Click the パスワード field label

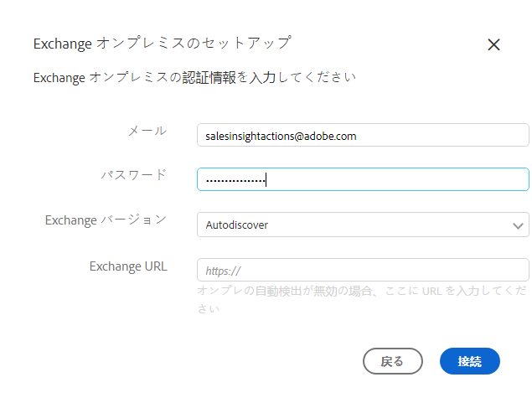click(133, 175)
